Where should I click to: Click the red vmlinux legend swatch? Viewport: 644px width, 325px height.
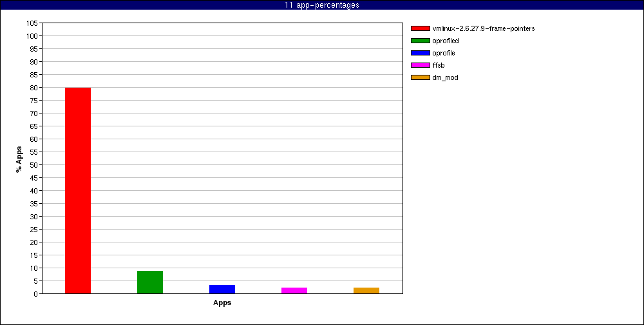[x=420, y=28]
